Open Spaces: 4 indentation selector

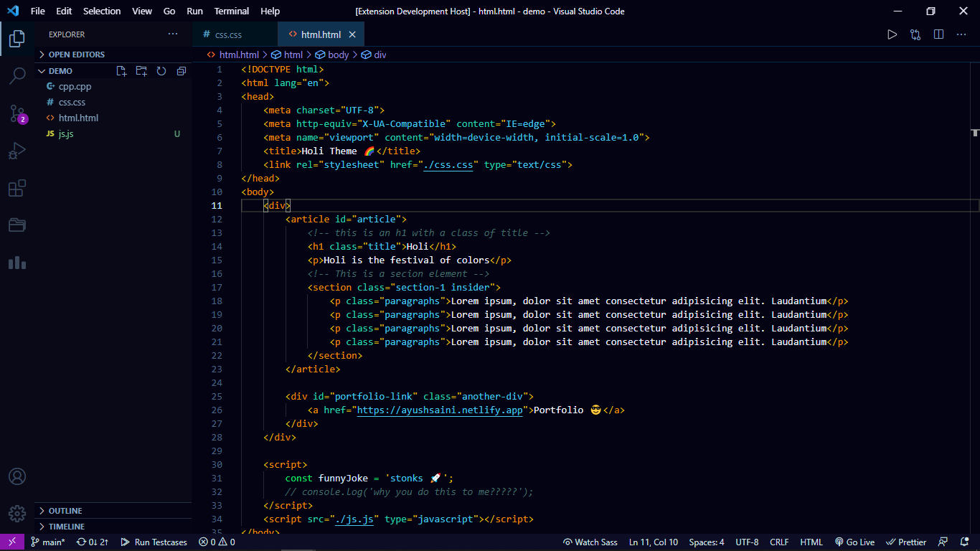[x=707, y=542]
